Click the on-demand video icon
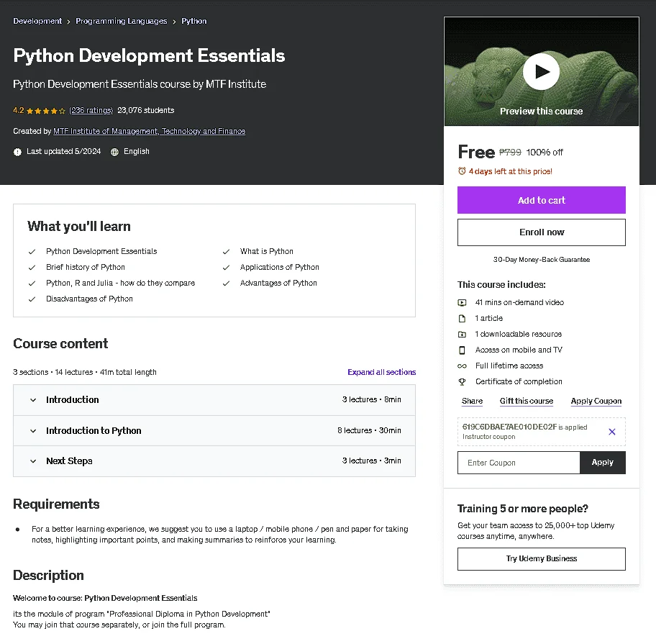Image resolution: width=656 pixels, height=644 pixels. tap(462, 302)
